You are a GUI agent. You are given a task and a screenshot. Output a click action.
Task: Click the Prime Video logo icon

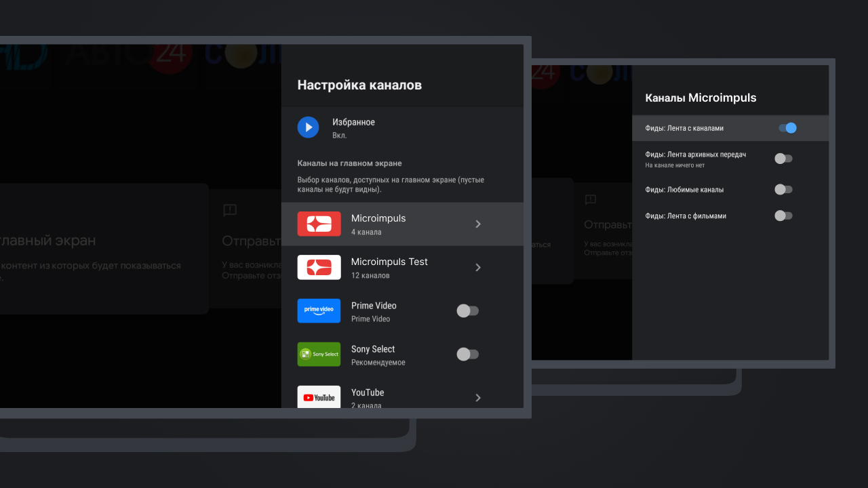(x=319, y=310)
